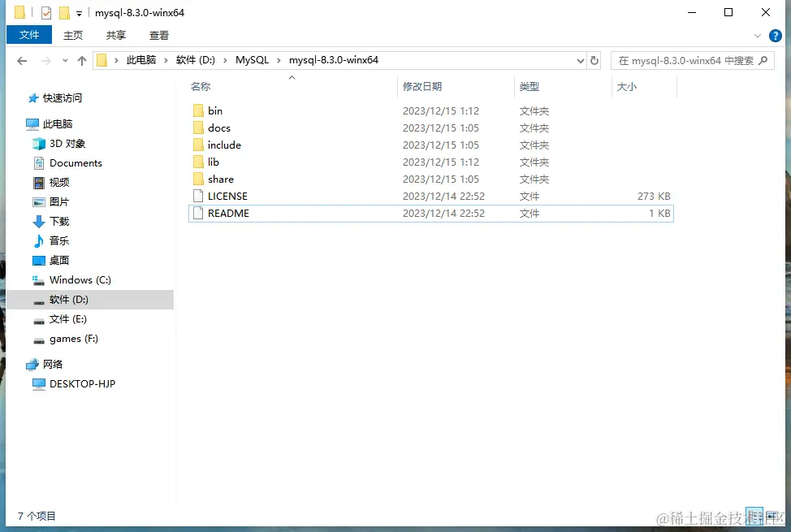Click the bin folder date 2023/12/15 1:12
The width and height of the screenshot is (791, 532).
coord(441,111)
